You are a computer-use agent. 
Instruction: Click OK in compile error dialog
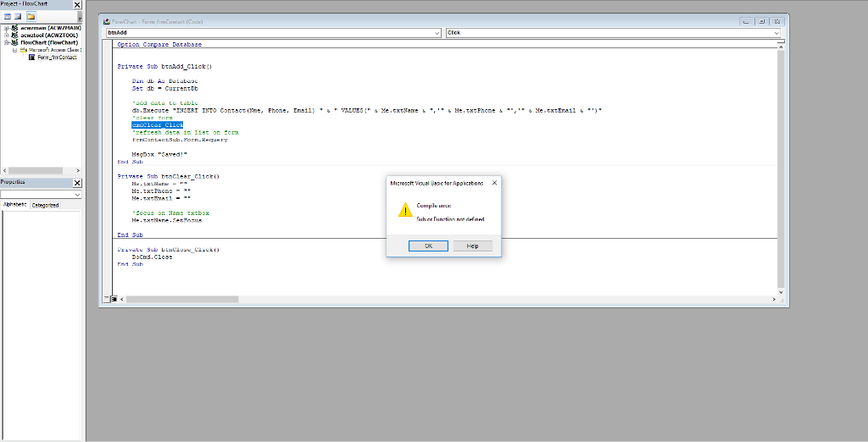coord(428,246)
